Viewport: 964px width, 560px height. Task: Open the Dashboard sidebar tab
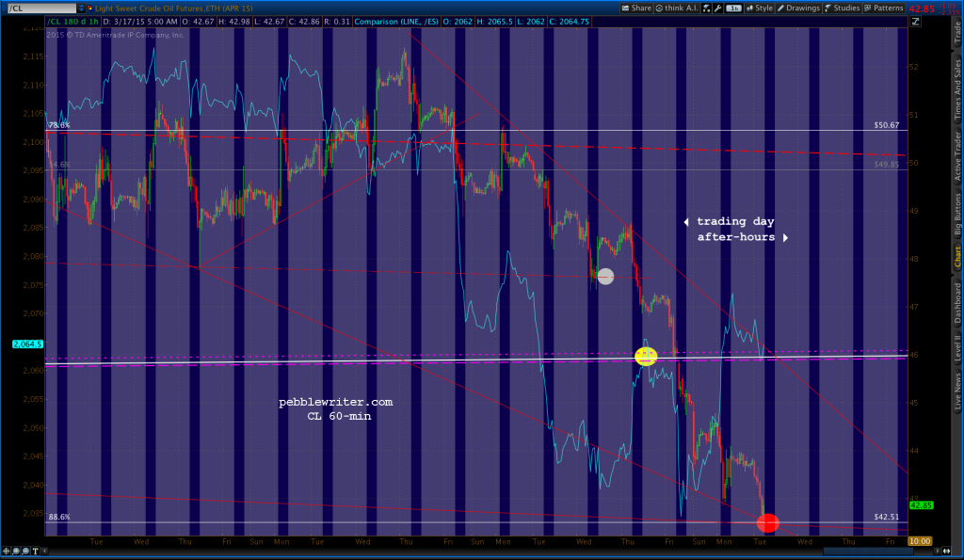pyautogui.click(x=957, y=302)
